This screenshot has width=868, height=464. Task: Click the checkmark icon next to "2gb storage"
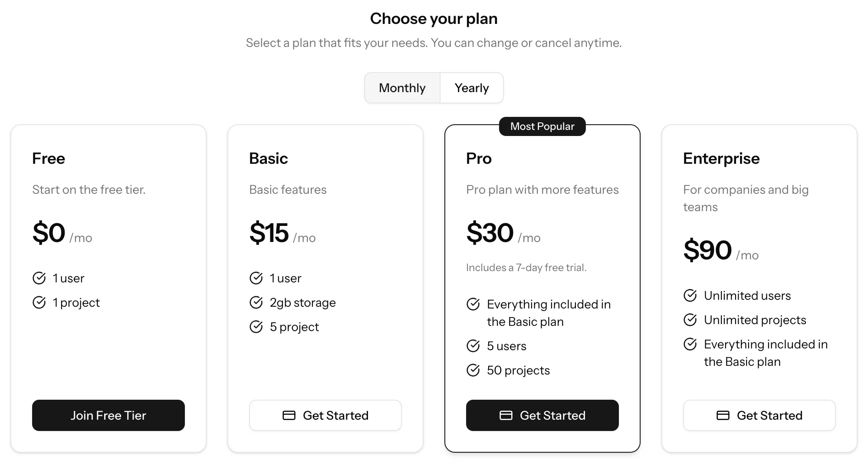click(256, 302)
